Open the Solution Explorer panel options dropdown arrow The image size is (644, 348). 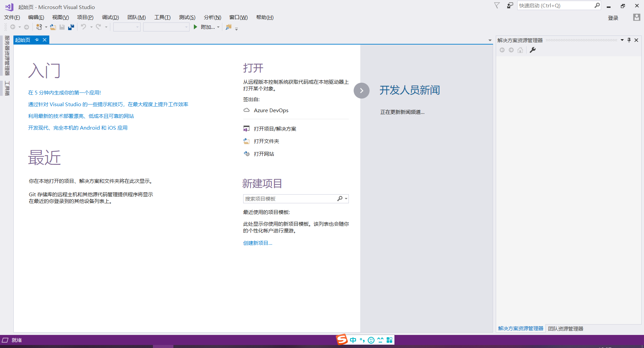[x=622, y=40]
